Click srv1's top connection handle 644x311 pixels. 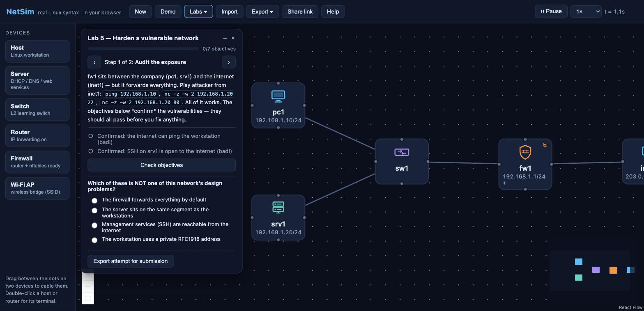coord(278,195)
